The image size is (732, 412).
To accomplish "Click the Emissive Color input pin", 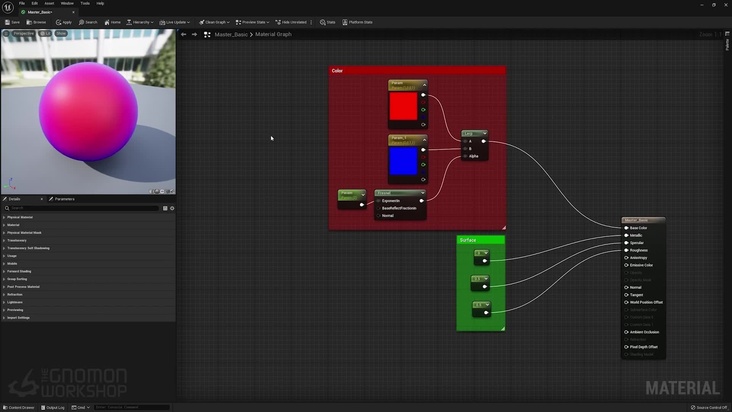I will point(626,265).
